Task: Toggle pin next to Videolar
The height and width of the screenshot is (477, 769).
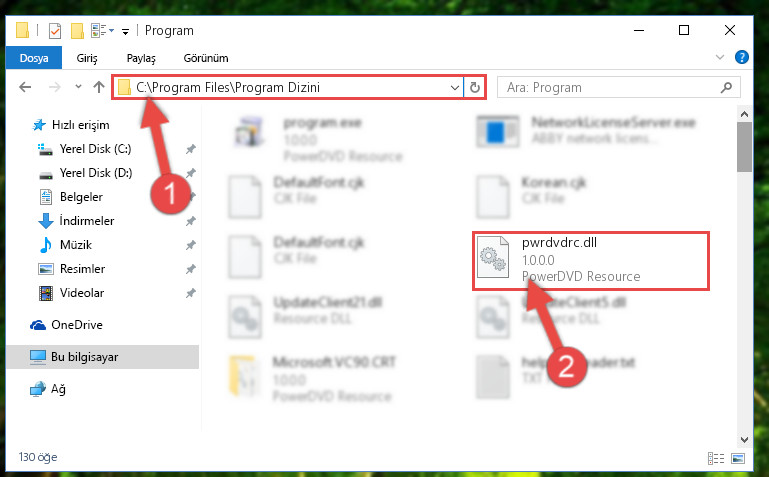Action: tap(190, 293)
